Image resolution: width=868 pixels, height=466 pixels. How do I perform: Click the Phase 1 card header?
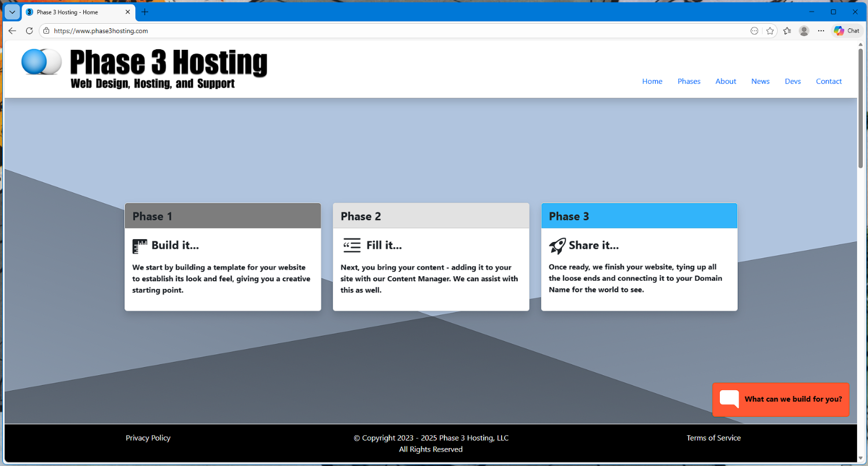[223, 216]
